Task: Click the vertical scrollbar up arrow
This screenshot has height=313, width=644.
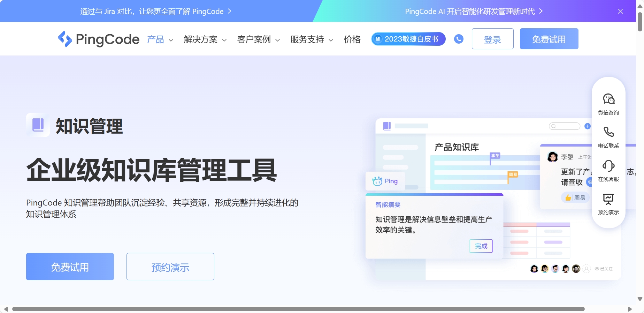Action: coord(640,6)
